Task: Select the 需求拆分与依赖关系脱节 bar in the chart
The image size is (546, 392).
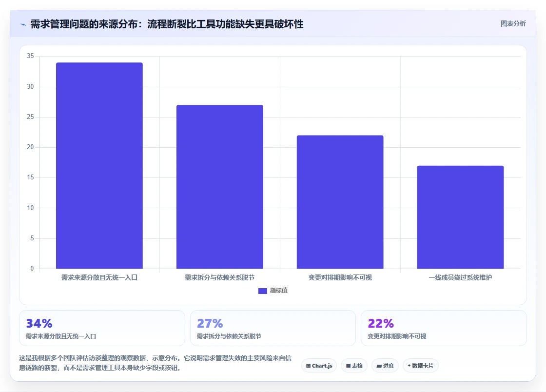Action: (x=220, y=187)
